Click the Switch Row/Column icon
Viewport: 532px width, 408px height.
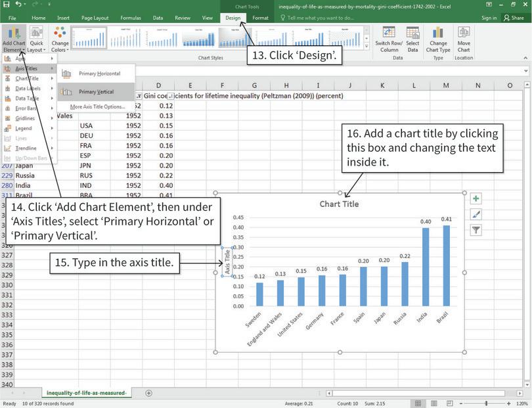388,38
